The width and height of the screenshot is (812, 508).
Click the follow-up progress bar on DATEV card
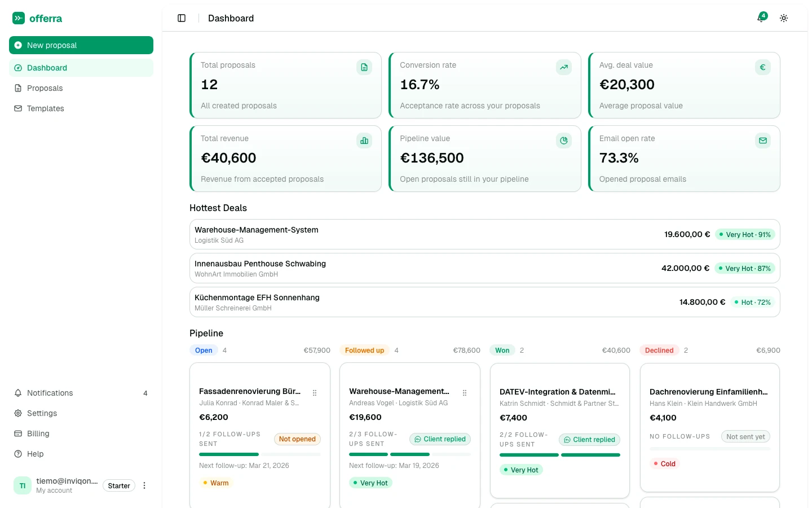[559, 455]
